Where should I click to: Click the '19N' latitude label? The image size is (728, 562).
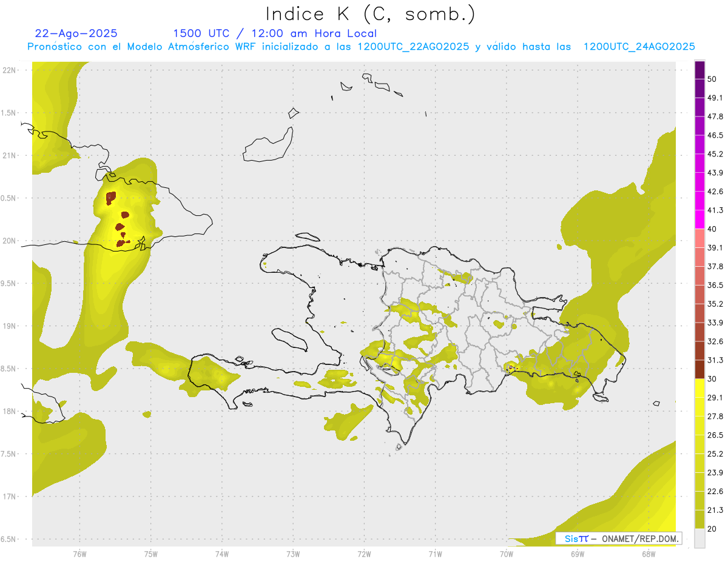[9, 326]
